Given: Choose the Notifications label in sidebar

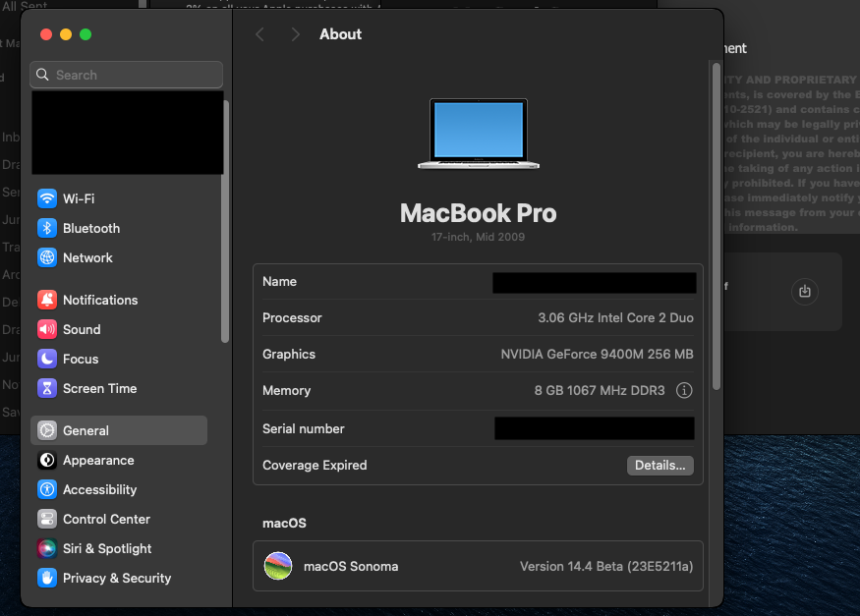Looking at the screenshot, I should 100,301.
